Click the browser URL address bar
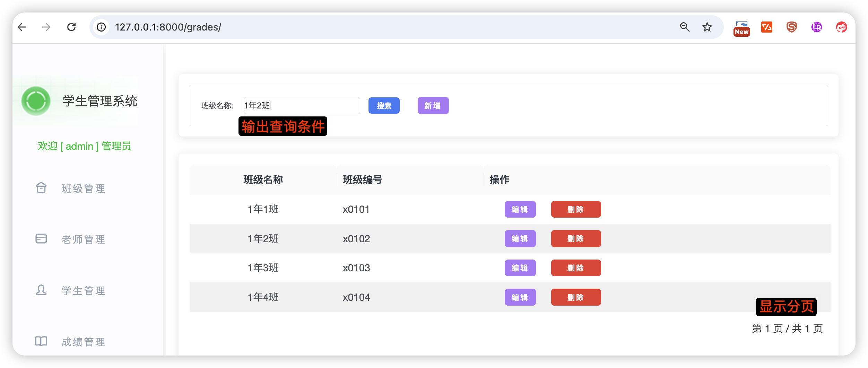 point(381,27)
